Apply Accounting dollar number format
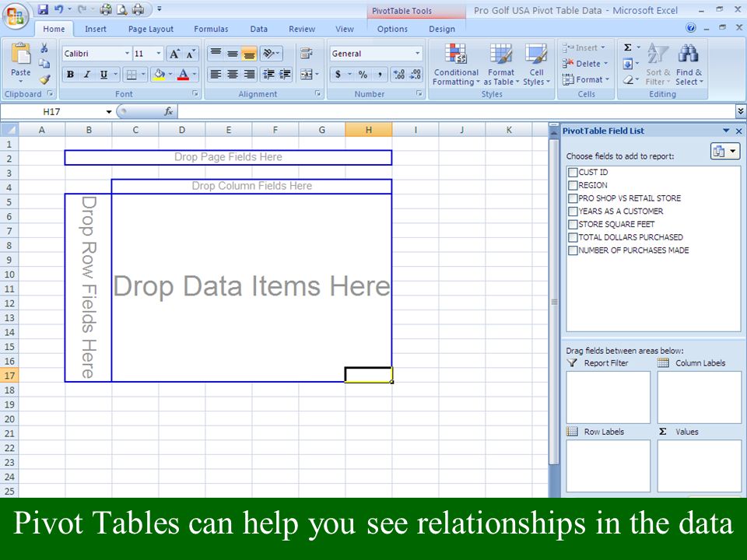 coord(338,75)
